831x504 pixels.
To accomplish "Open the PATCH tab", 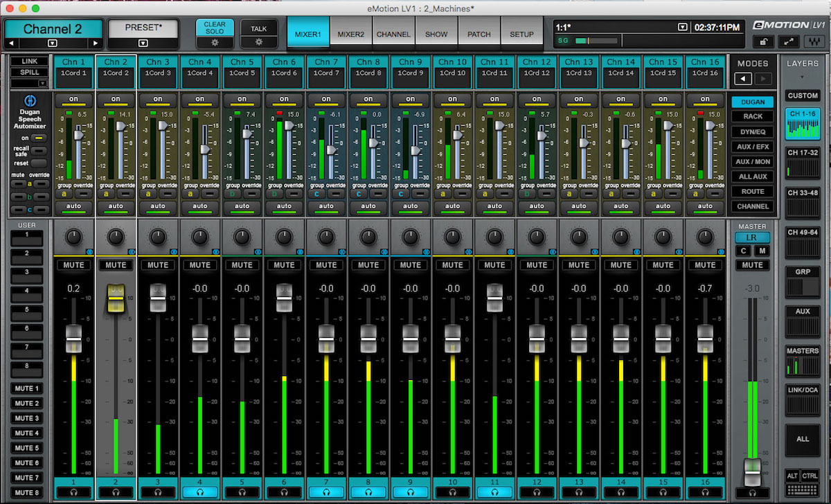I will point(479,32).
